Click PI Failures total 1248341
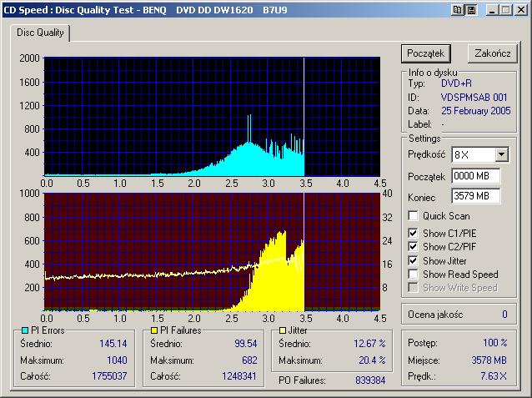This screenshot has width=532, height=398. click(239, 376)
